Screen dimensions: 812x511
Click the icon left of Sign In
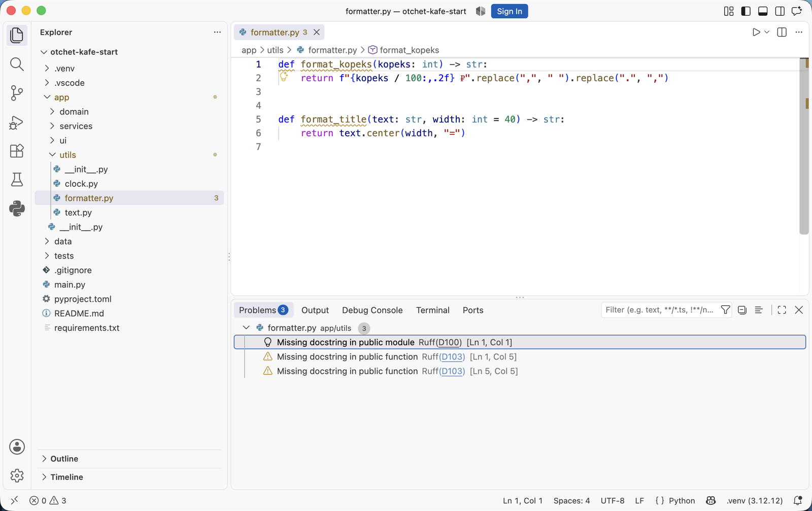point(481,11)
